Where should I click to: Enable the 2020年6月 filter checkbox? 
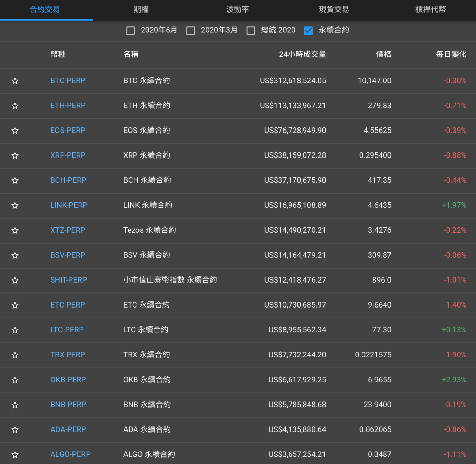130,30
